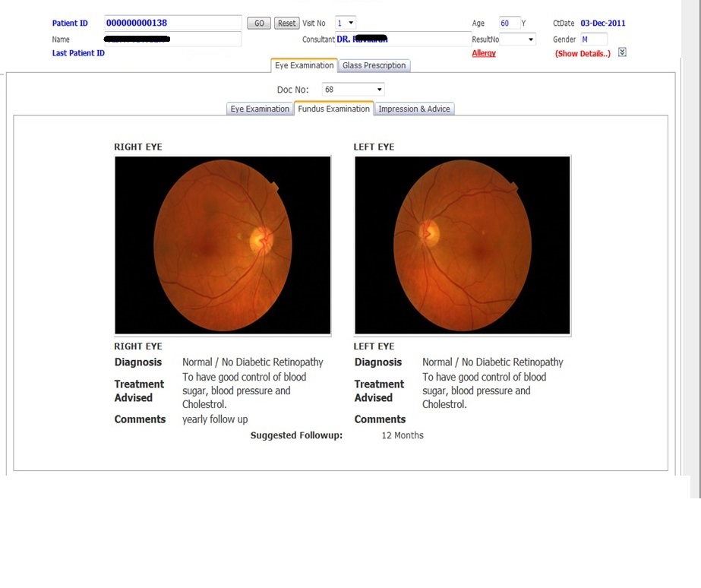The width and height of the screenshot is (701, 588).
Task: Click the Show Details link
Action: coord(583,54)
